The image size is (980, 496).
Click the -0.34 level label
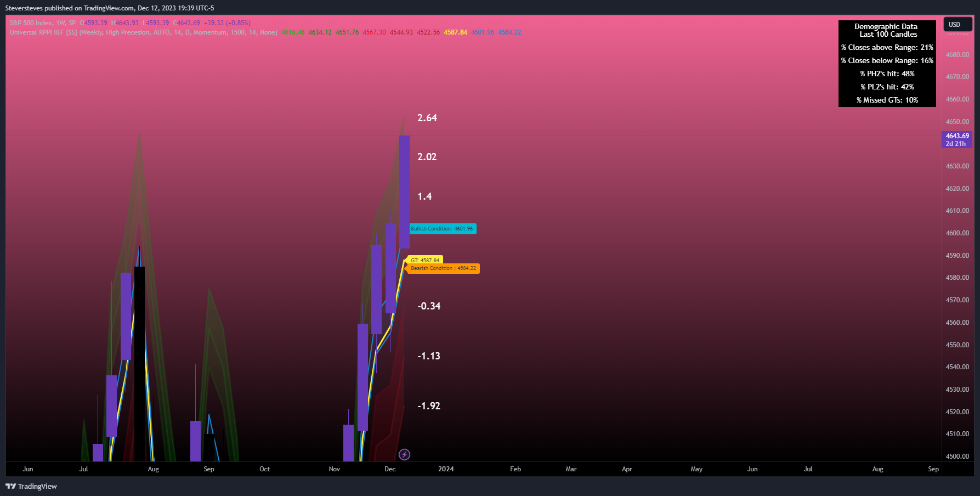click(x=429, y=306)
